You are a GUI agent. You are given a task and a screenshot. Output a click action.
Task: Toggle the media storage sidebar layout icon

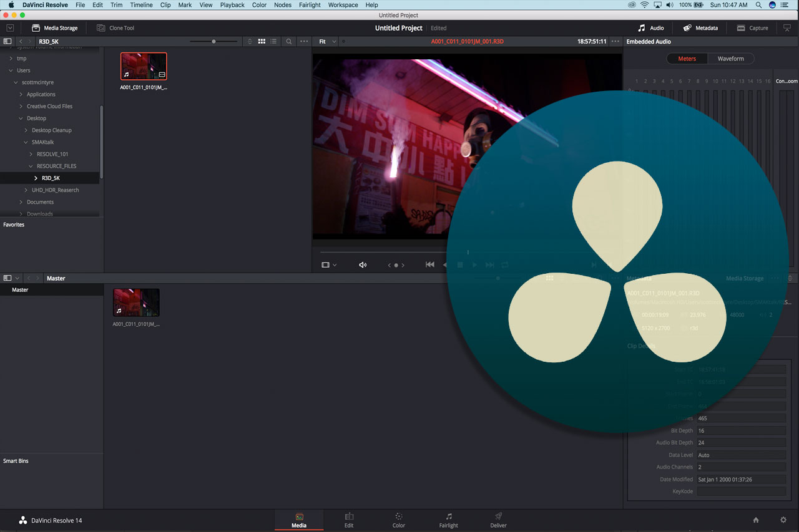click(x=7, y=41)
